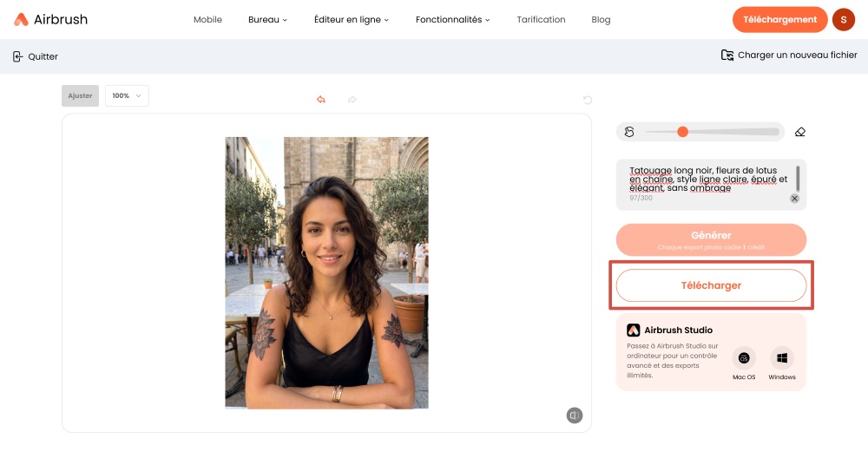Expand the Fonctionnalités dropdown menu
The width and height of the screenshot is (868, 471).
453,19
